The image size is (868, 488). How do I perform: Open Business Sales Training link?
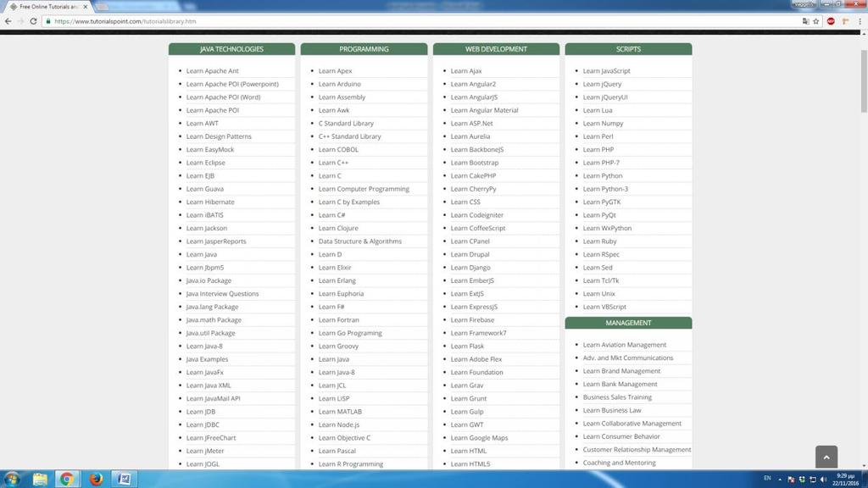pos(617,397)
